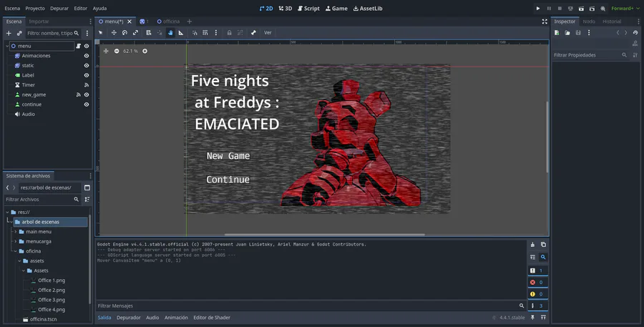Open the snapping options three-dot menu
Screen dimensions: 644x327
click(x=215, y=32)
